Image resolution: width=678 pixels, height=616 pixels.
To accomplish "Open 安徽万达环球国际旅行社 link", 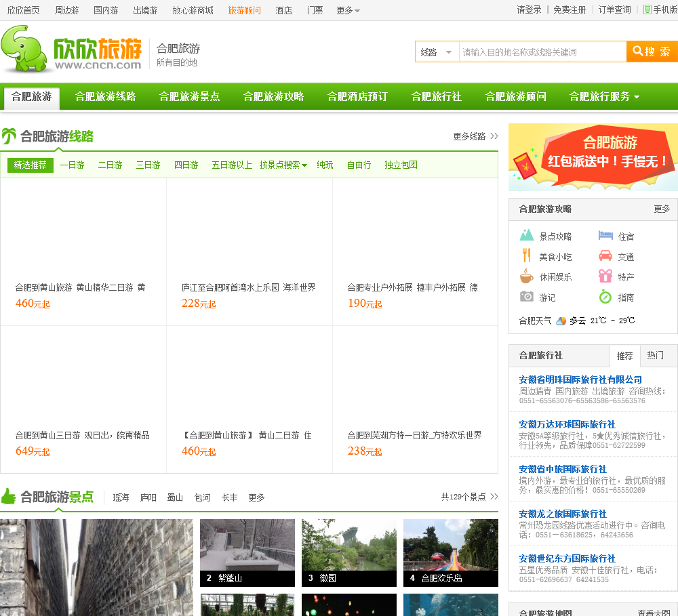I will click(567, 424).
